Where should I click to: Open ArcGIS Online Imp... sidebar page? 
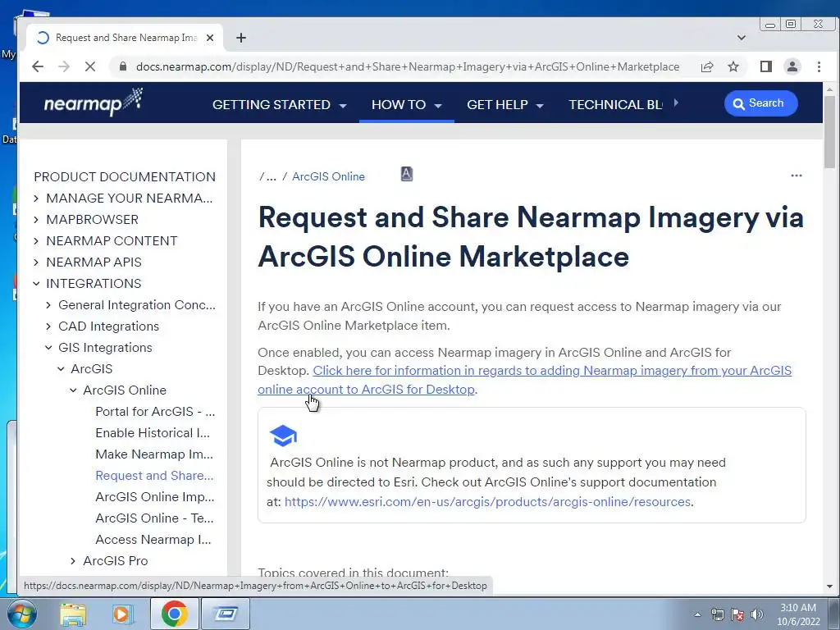tap(154, 497)
